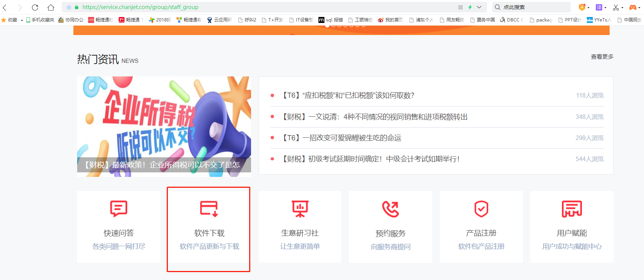This screenshot has width=644, height=280.
Task: Expand dropdown arrow beside translate icon
Action: tap(605, 8)
